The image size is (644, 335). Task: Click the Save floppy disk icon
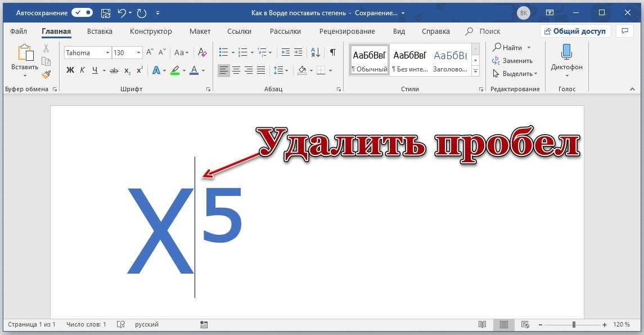click(x=105, y=12)
